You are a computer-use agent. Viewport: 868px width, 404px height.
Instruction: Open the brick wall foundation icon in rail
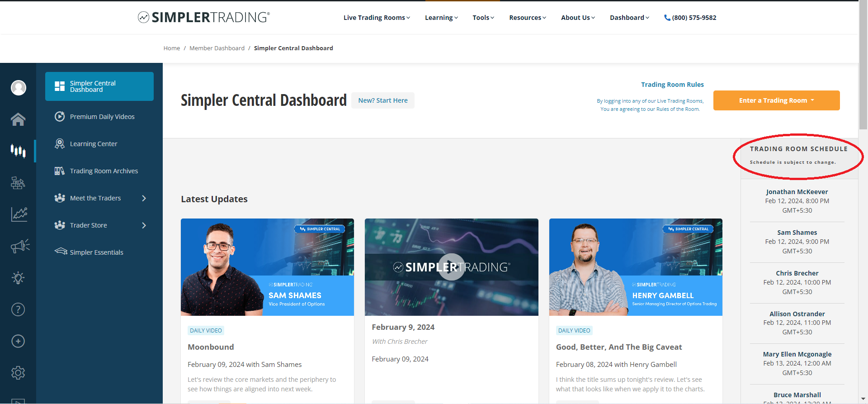[x=18, y=183]
